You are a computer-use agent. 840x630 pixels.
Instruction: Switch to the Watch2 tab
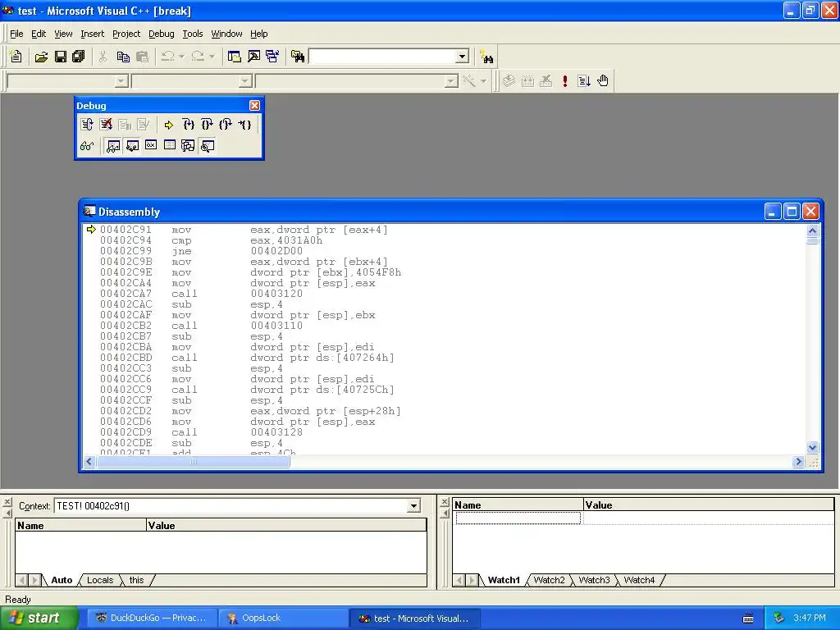549,580
